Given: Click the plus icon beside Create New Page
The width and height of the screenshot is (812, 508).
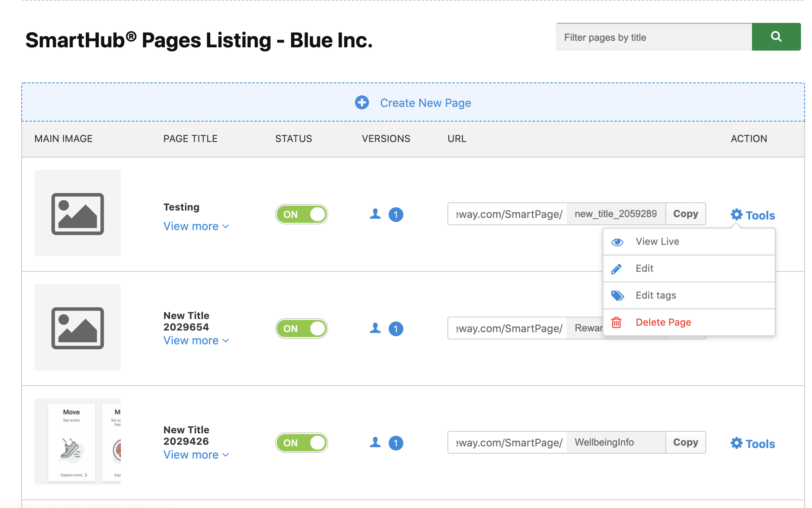Looking at the screenshot, I should click(362, 102).
